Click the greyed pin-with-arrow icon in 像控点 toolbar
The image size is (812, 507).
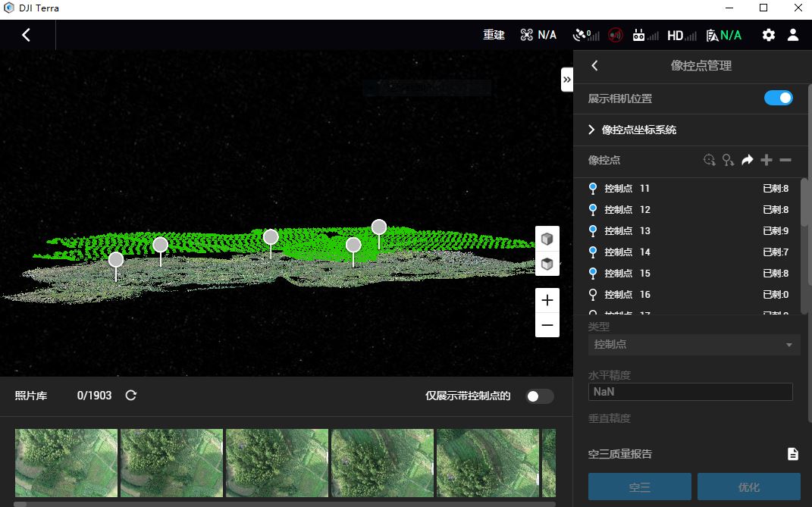728,160
